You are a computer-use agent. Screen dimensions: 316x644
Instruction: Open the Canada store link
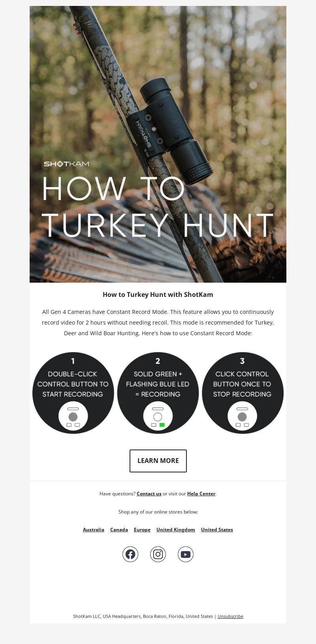pos(119,529)
